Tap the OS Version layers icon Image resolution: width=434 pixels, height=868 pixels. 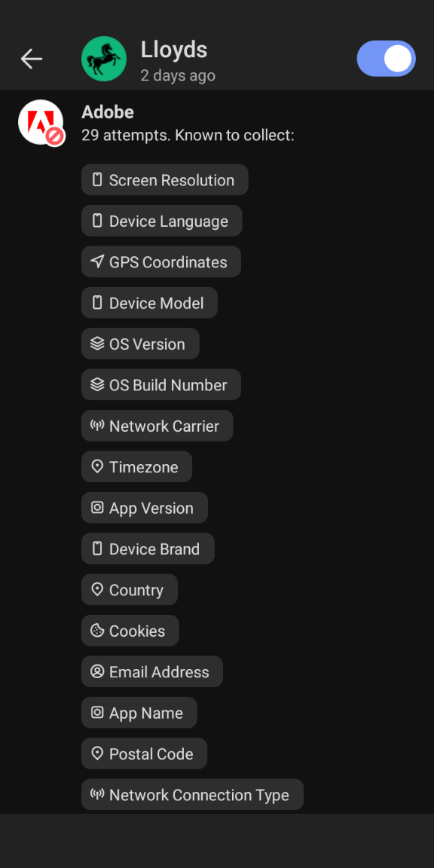click(x=97, y=344)
